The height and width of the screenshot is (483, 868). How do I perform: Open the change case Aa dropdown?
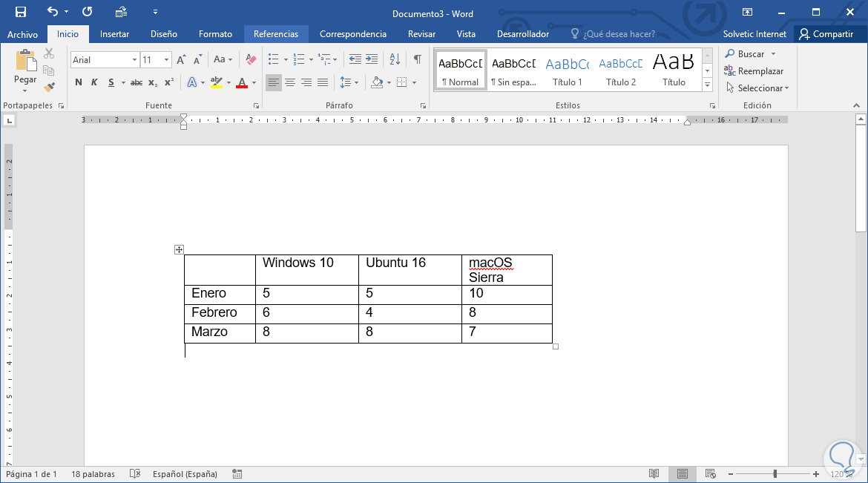223,59
